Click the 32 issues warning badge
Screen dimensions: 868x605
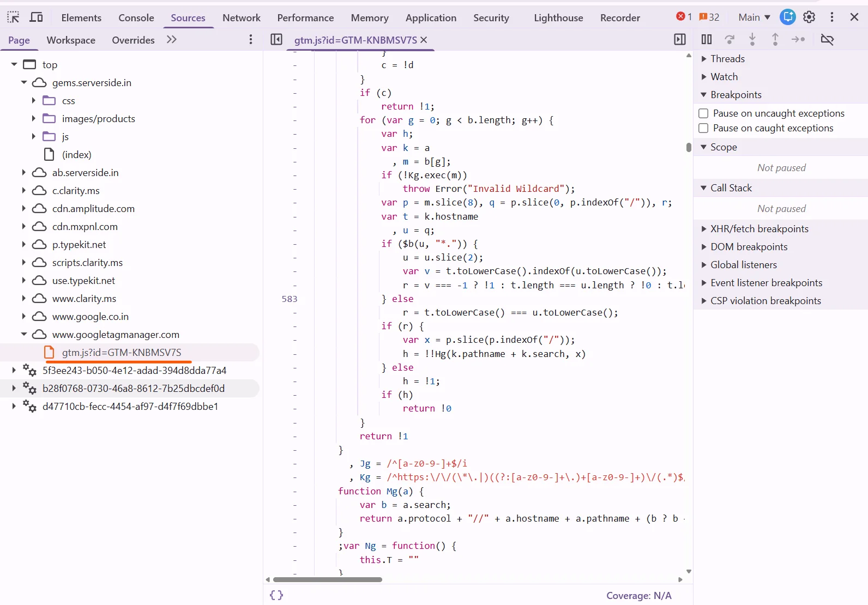click(709, 17)
